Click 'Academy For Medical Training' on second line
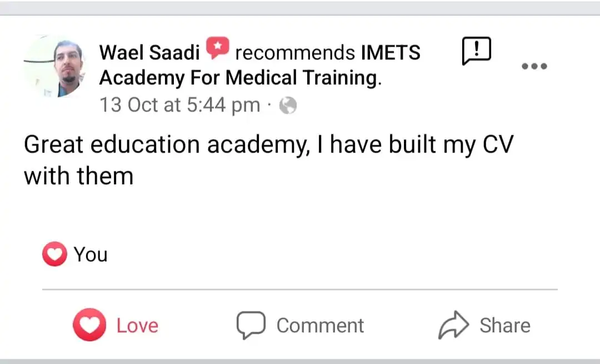Image resolution: width=600 pixels, height=364 pixels. coord(239,78)
